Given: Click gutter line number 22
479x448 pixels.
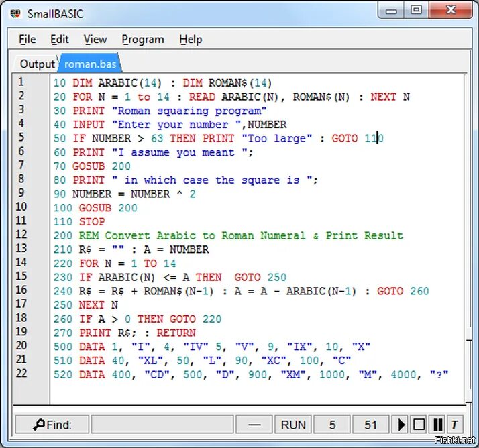Looking at the screenshot, I should click(x=21, y=373).
